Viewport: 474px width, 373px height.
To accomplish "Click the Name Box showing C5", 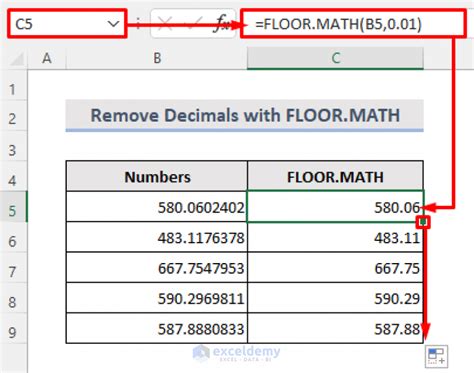I will (x=67, y=24).
